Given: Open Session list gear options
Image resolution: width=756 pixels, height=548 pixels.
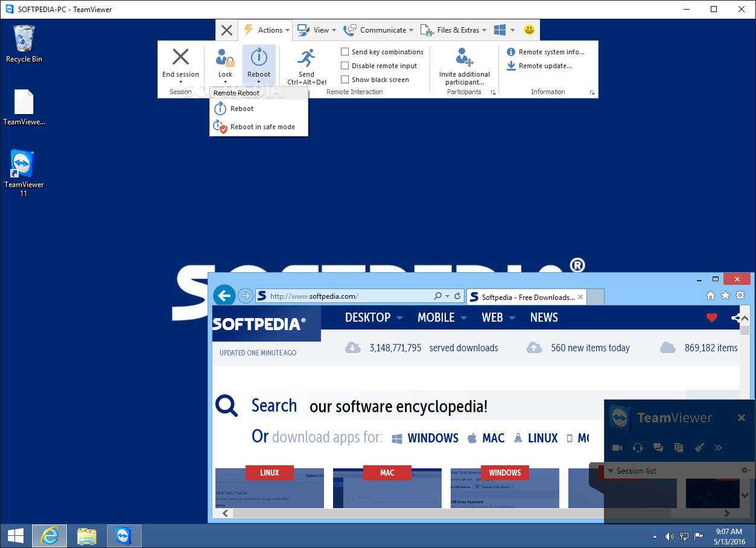Looking at the screenshot, I should [745, 470].
